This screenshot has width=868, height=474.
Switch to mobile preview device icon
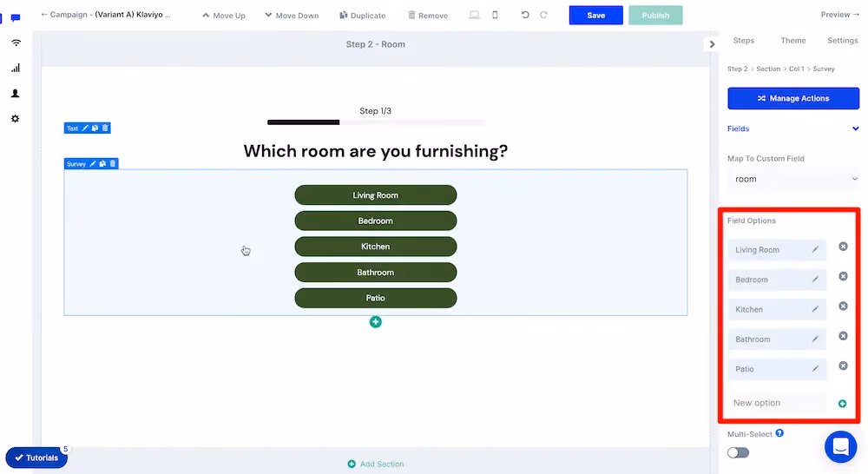(495, 15)
